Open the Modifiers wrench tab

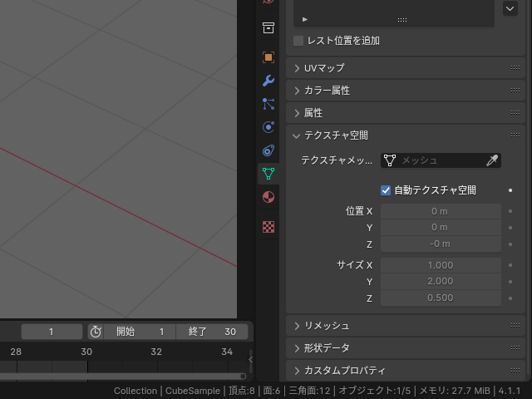tap(268, 81)
